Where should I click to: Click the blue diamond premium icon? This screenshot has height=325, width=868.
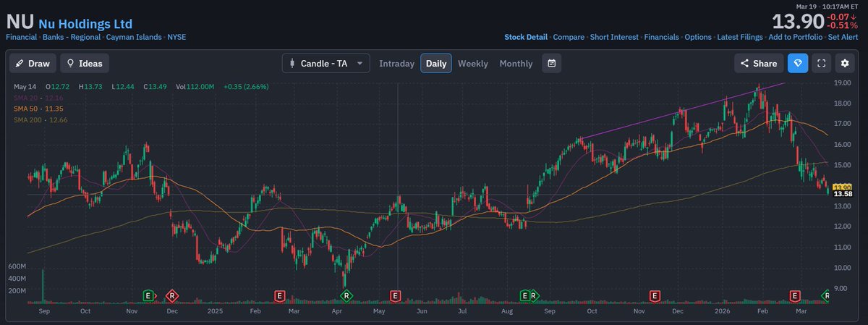click(798, 64)
